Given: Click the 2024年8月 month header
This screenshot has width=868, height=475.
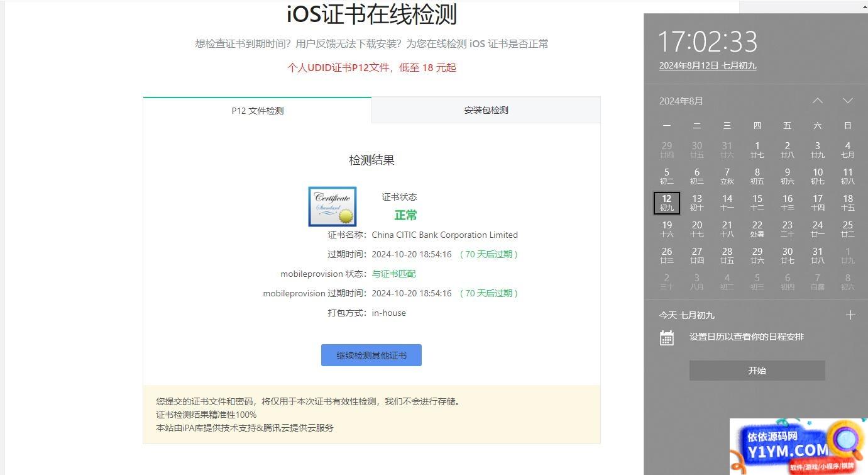Looking at the screenshot, I should (x=681, y=101).
